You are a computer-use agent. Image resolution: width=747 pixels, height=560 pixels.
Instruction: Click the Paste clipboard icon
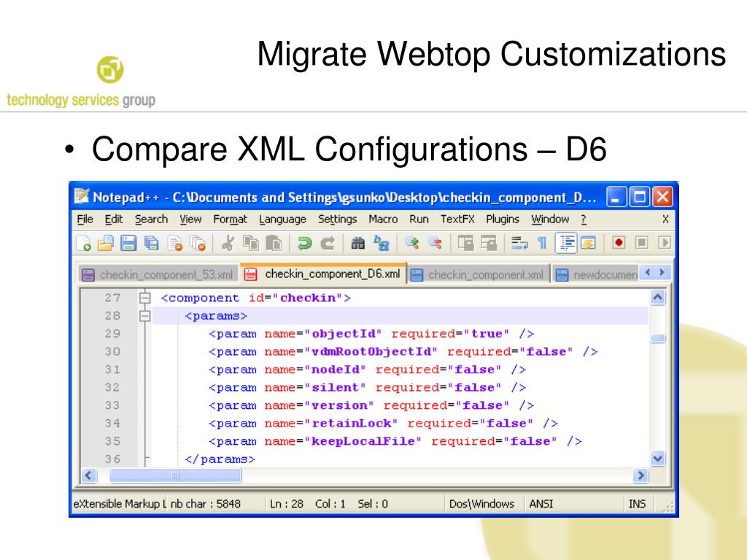click(274, 244)
